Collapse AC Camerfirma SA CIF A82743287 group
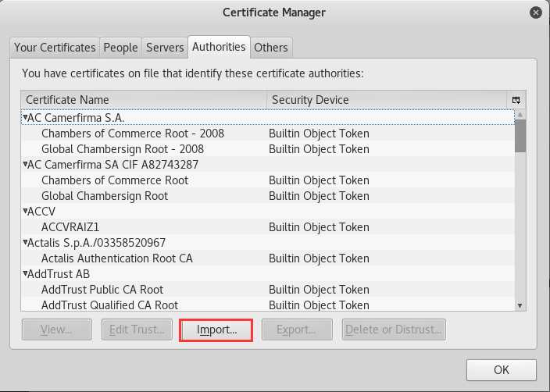The image size is (550, 392). [25, 164]
